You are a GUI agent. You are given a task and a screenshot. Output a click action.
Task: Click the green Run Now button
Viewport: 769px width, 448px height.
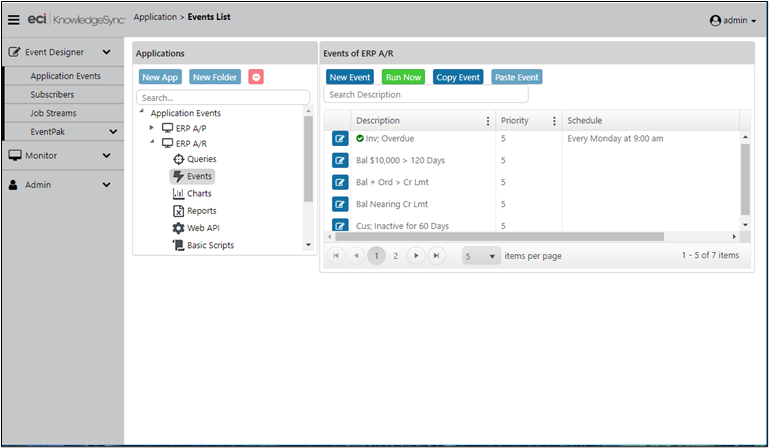point(403,77)
